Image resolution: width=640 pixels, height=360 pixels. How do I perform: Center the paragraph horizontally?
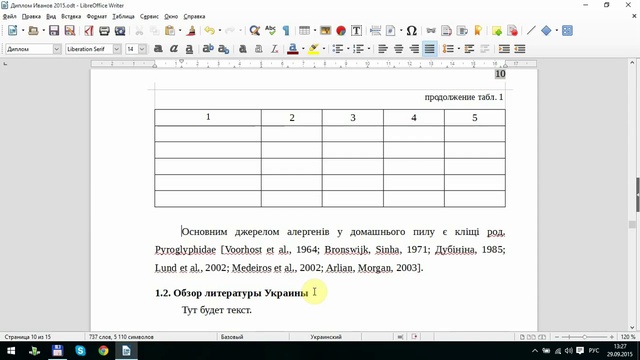tap(398, 49)
